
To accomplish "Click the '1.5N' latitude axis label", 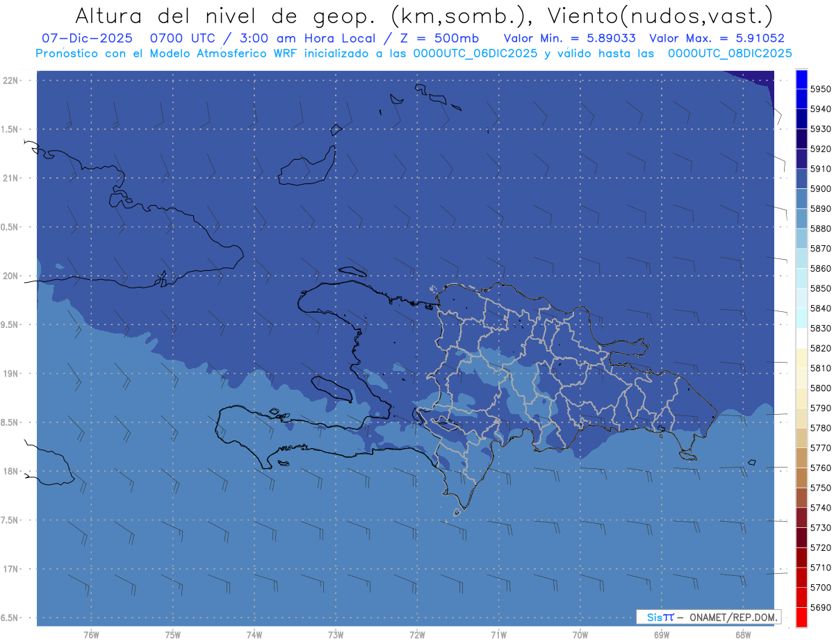I will (x=10, y=129).
